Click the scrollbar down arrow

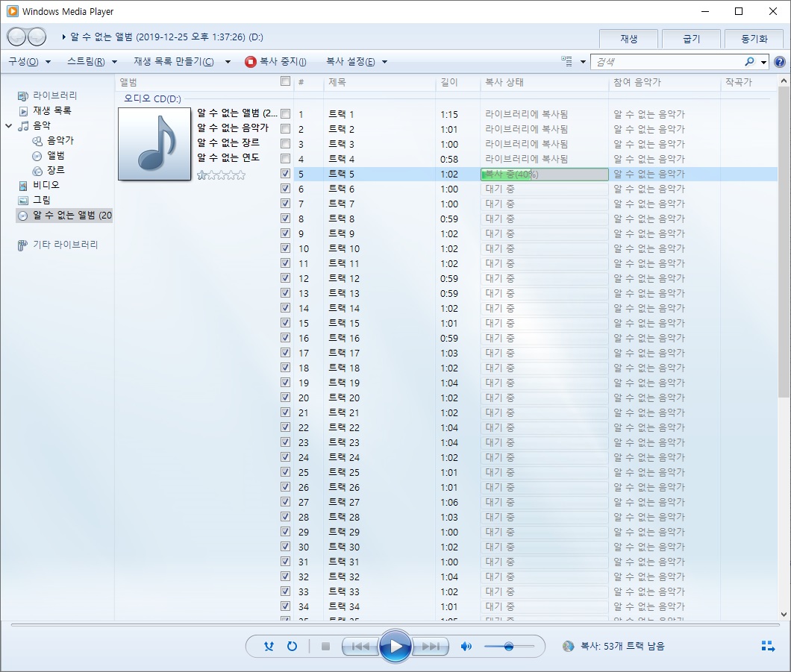click(784, 614)
